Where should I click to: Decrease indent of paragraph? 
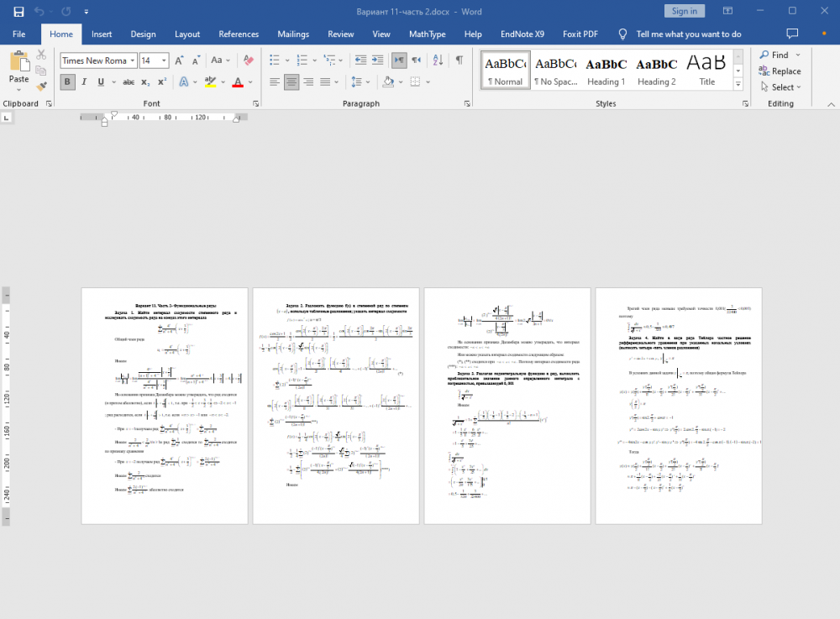(x=360, y=60)
